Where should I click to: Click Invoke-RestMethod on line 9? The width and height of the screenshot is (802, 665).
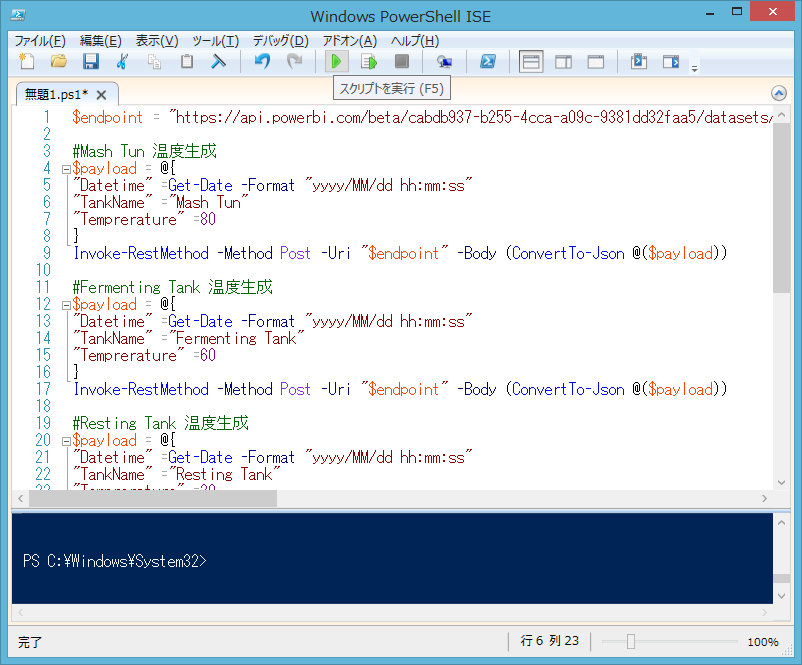141,254
